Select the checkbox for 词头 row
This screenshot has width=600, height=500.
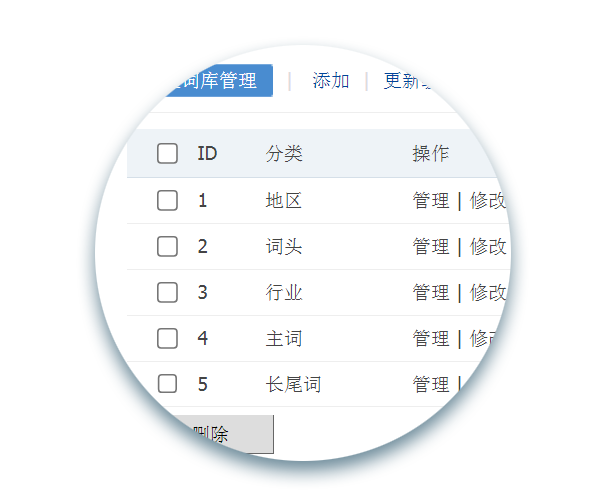click(x=167, y=246)
